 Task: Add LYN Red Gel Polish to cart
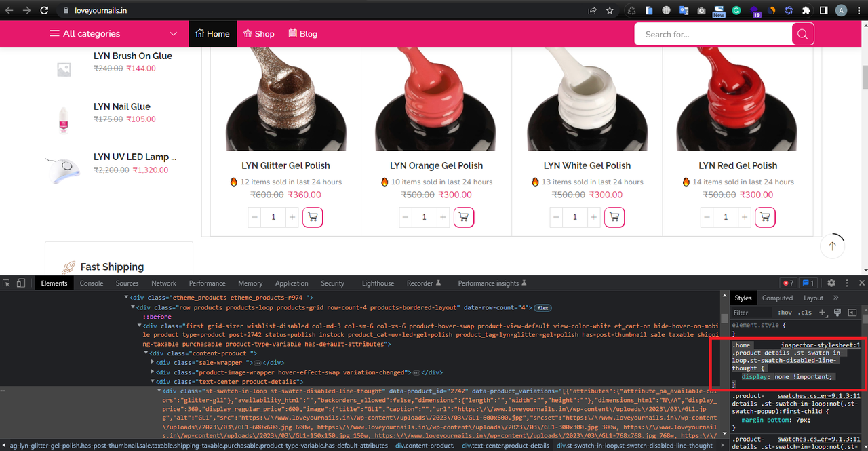coord(765,217)
